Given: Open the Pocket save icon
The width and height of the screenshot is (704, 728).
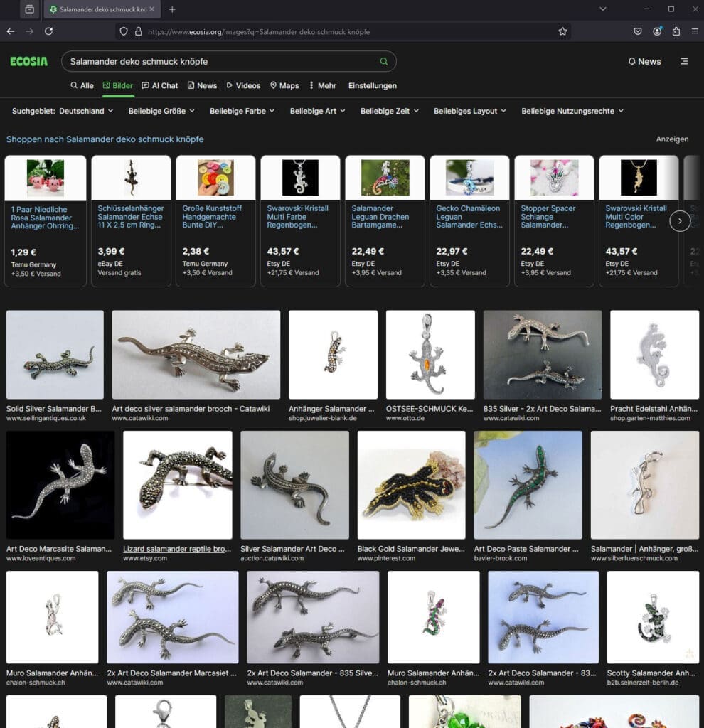Looking at the screenshot, I should coord(638,31).
